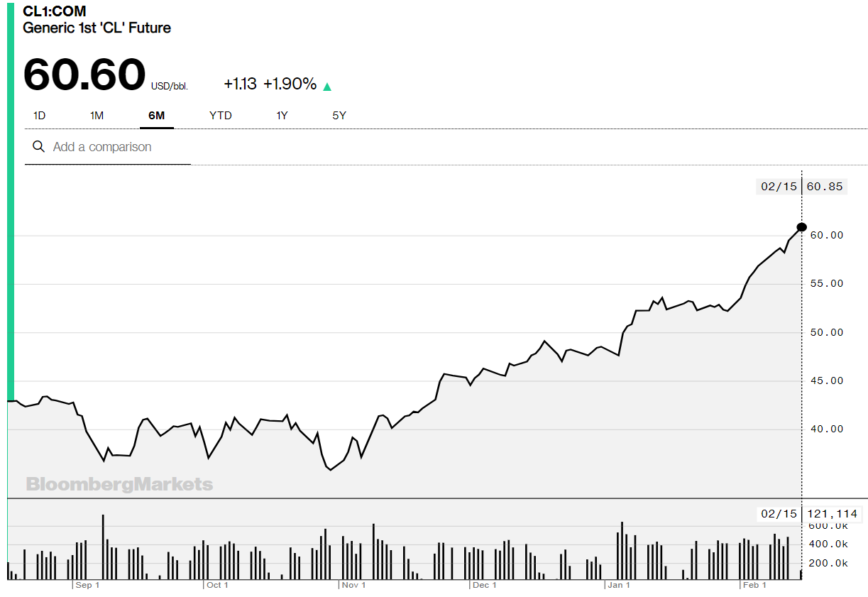Click the Nov 1 date axis marker
The width and height of the screenshot is (868, 597).
coord(353,585)
